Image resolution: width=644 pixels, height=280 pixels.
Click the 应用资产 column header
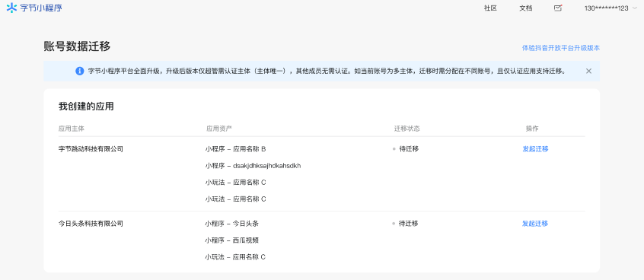219,129
